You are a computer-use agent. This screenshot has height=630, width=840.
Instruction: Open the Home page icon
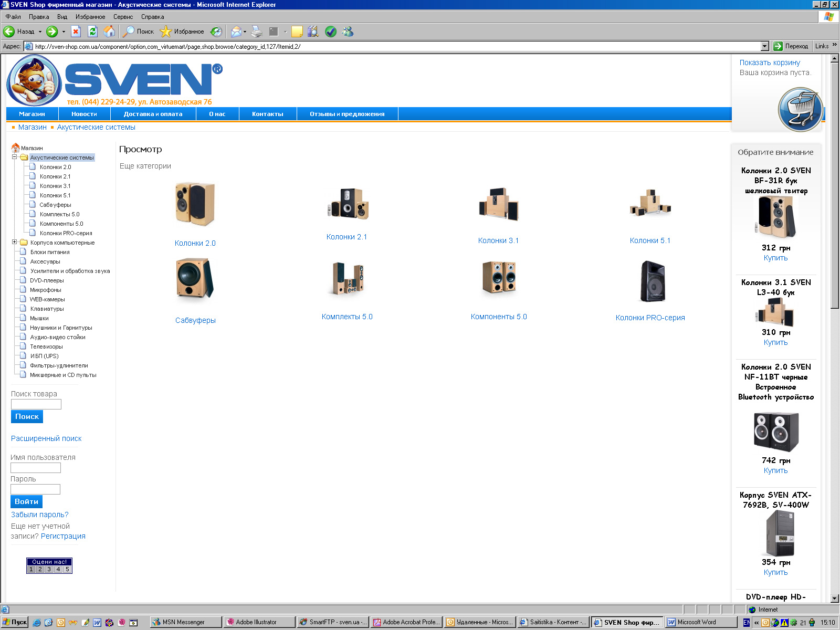[x=109, y=31]
